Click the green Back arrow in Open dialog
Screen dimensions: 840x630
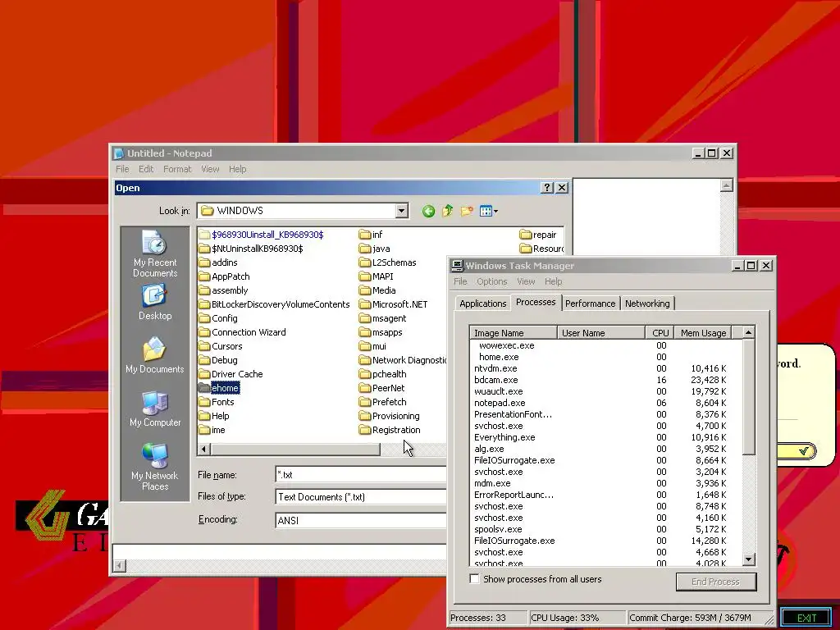point(428,211)
